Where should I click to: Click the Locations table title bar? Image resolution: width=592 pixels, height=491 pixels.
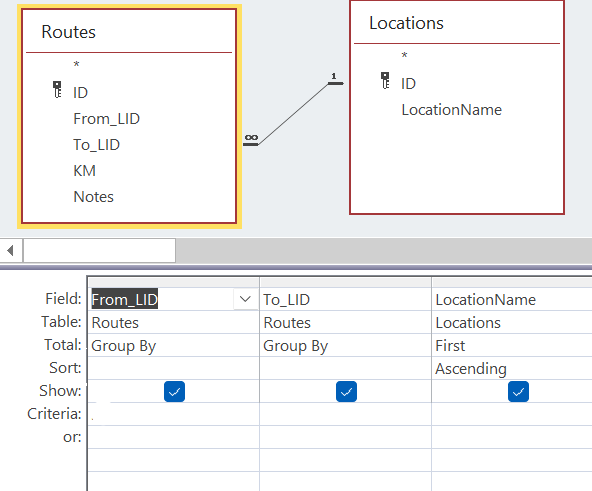coord(457,23)
